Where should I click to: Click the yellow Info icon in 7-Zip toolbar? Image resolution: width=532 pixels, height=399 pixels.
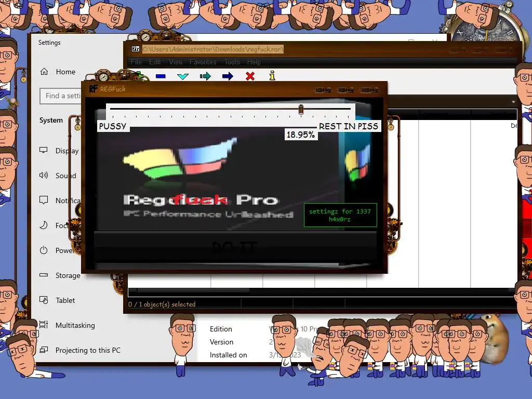coord(272,76)
